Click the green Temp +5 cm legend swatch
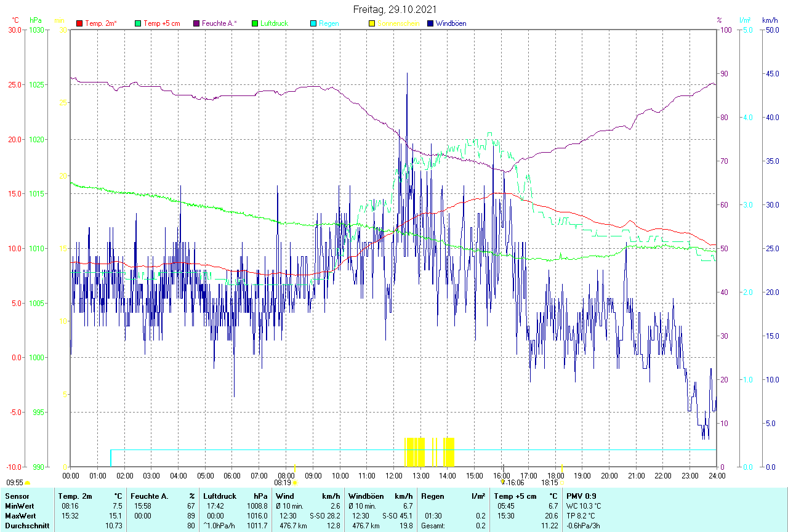 (138, 23)
